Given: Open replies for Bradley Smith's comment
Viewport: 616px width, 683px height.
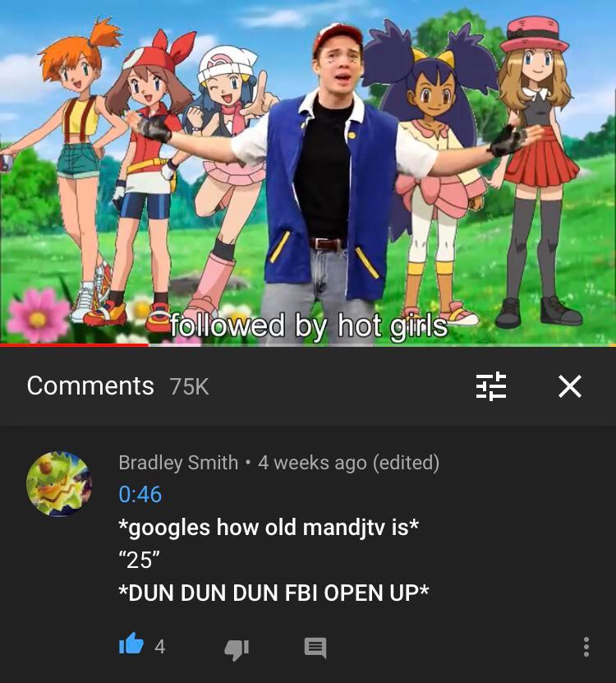Looking at the screenshot, I should (315, 648).
